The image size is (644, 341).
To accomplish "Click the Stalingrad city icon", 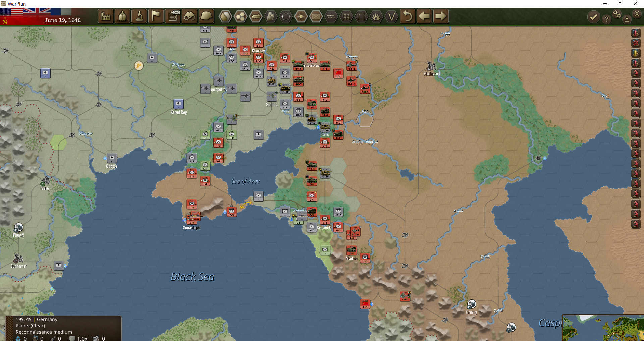I will point(431,66).
